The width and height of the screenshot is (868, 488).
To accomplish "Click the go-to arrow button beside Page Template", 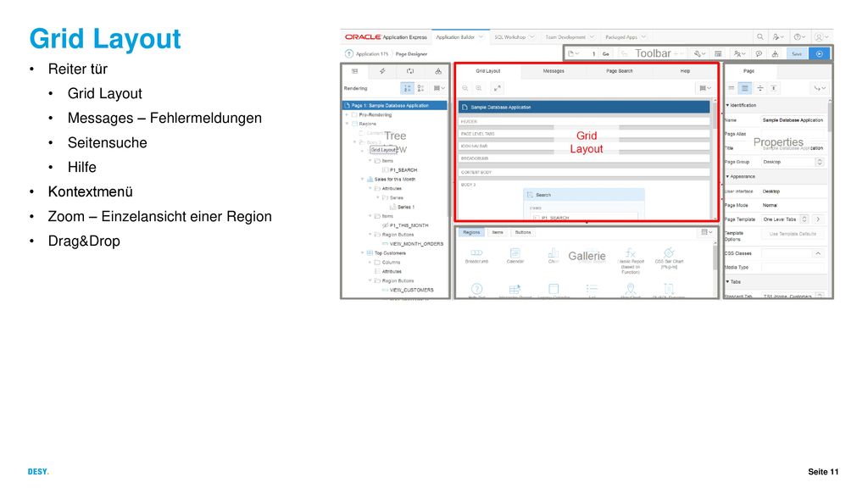I will 818,219.
